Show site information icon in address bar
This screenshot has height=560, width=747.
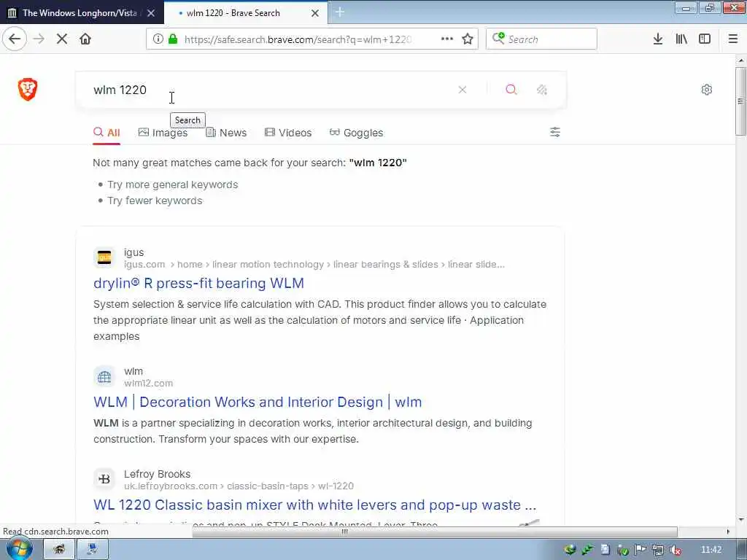tap(158, 39)
